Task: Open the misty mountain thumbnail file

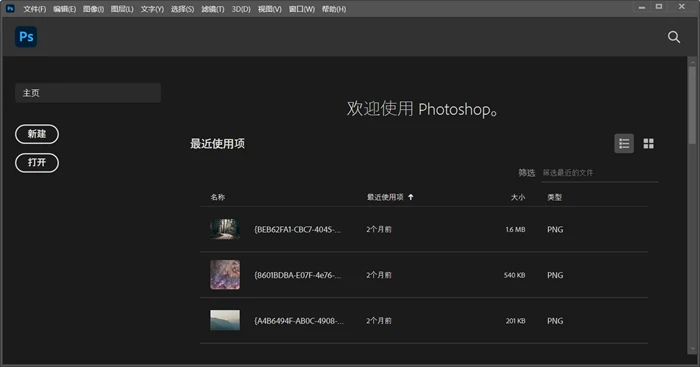Action: [225, 320]
